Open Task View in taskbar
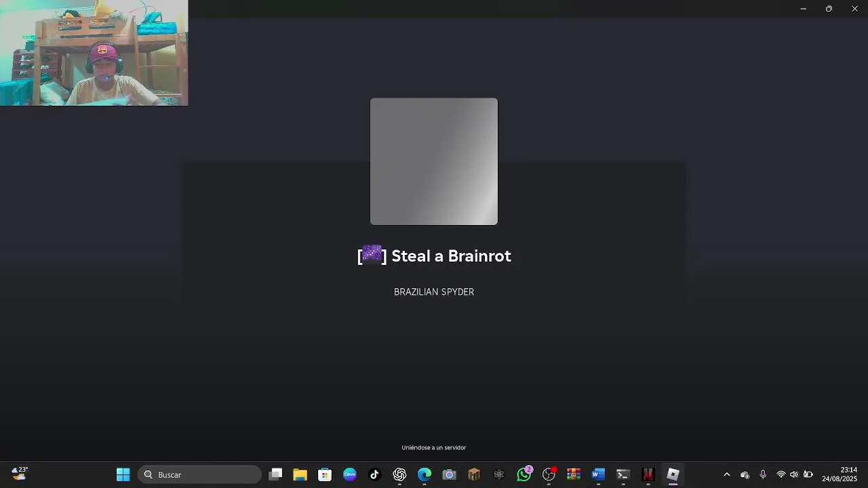868x488 pixels. coord(275,474)
